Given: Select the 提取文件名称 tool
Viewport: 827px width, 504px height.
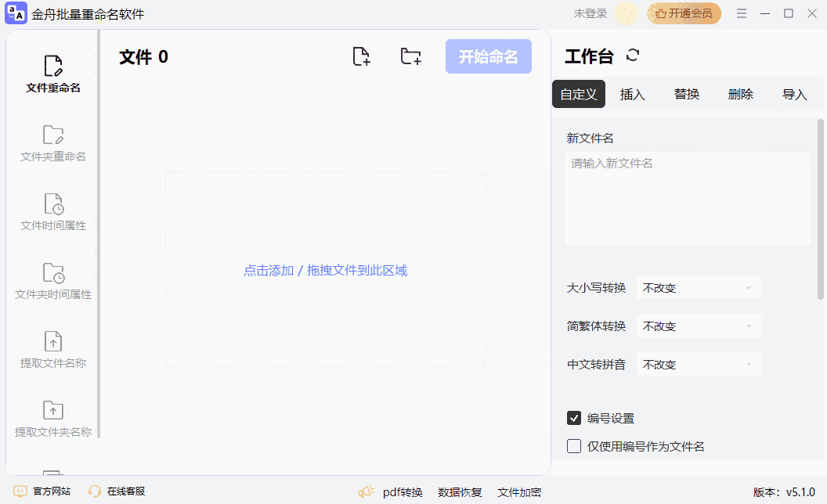Looking at the screenshot, I should pyautogui.click(x=52, y=349).
